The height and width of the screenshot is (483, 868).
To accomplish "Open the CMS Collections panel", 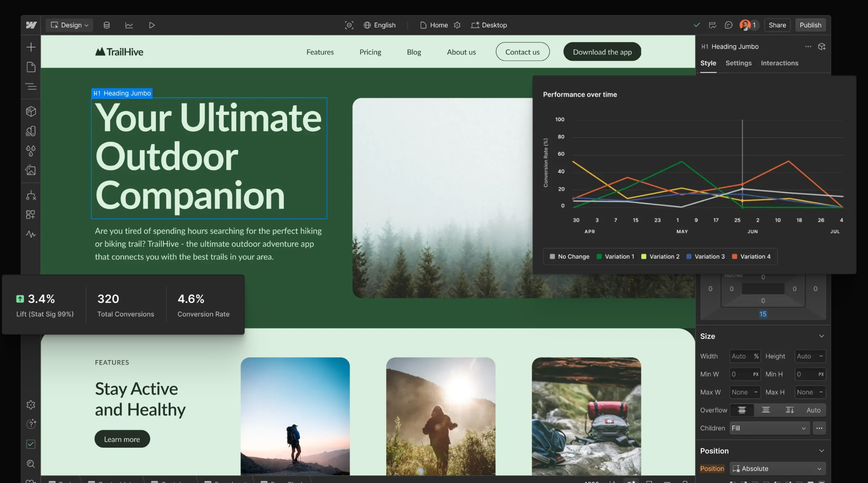I will [x=107, y=25].
